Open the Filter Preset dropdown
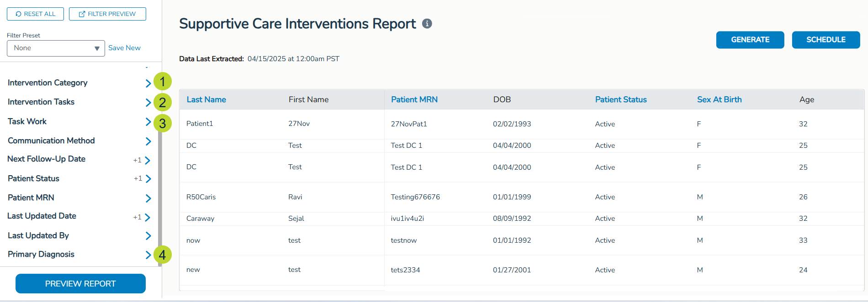 click(56, 48)
